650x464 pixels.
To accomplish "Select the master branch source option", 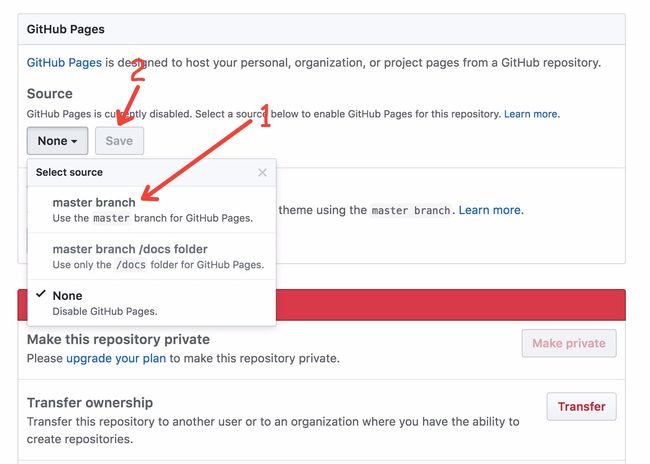I will [152, 209].
